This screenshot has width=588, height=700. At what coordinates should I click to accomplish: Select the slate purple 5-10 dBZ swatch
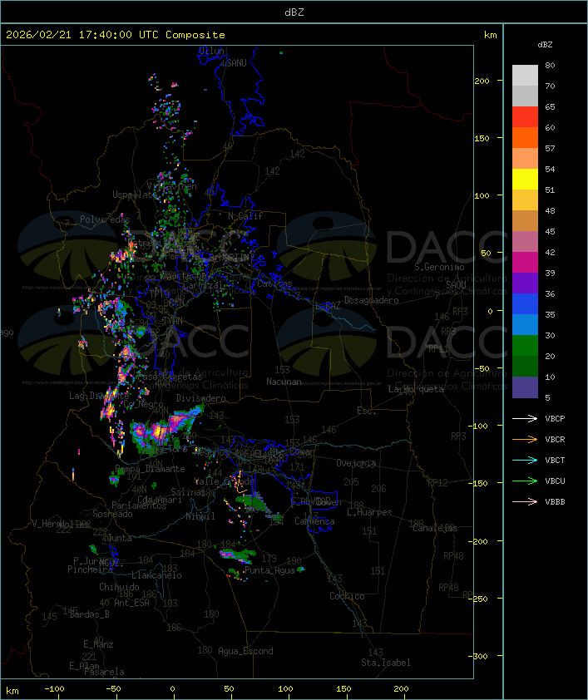coord(525,387)
